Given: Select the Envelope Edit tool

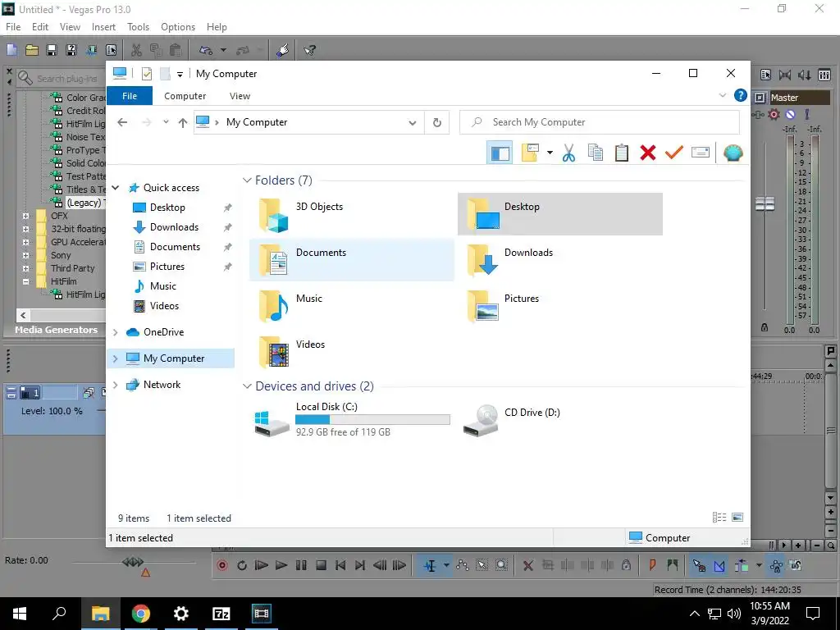Looking at the screenshot, I should pyautogui.click(x=463, y=565).
